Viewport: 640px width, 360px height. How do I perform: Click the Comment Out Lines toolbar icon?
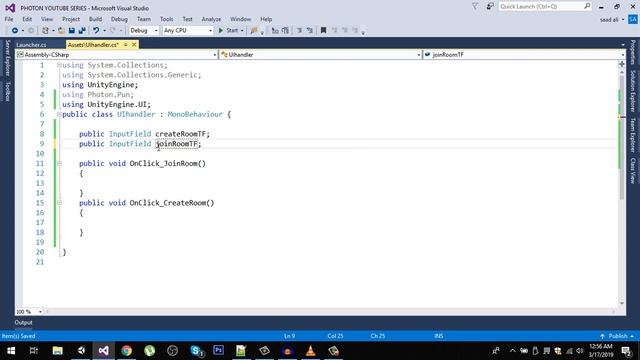tap(275, 31)
